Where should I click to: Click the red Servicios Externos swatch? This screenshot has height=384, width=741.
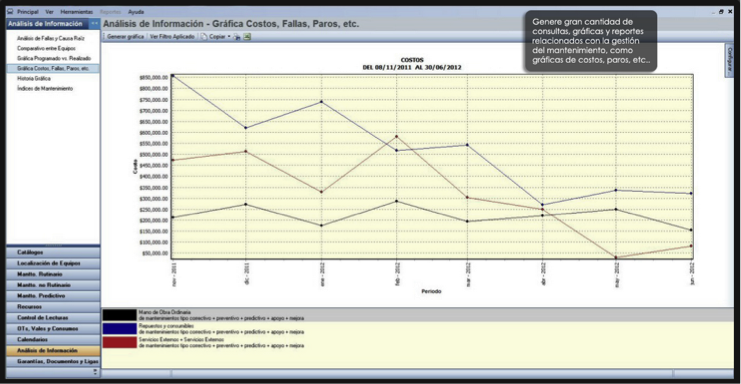pos(120,342)
